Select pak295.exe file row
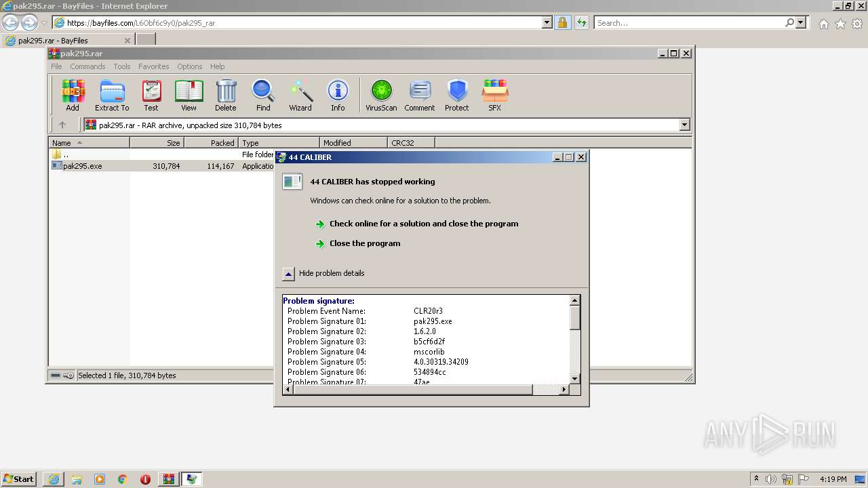Screen dimensions: 868x488 [161, 166]
